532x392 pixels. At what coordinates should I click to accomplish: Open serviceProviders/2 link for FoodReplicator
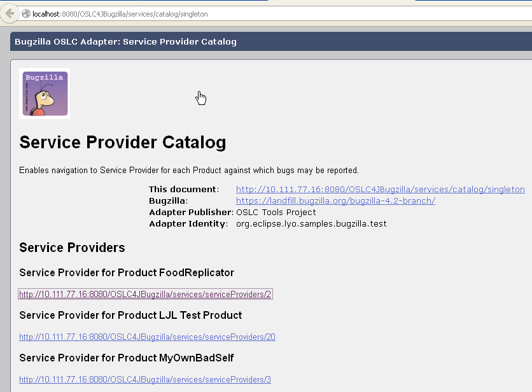pyautogui.click(x=145, y=294)
